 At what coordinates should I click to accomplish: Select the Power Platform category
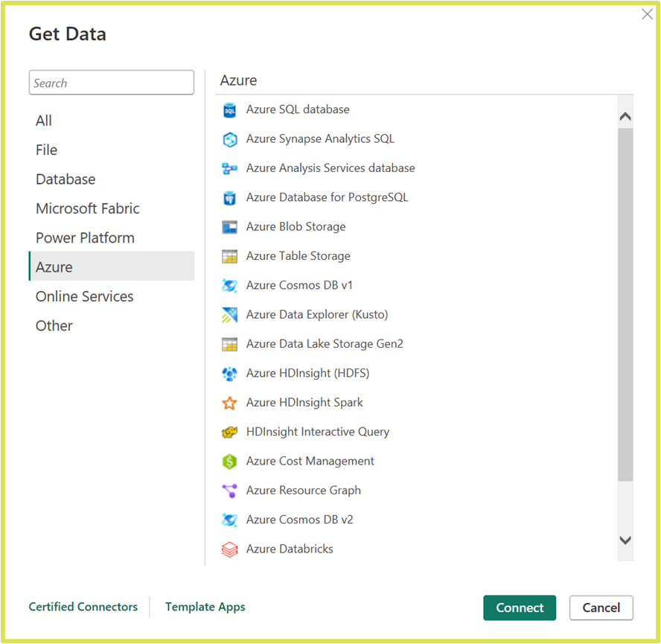click(112, 238)
